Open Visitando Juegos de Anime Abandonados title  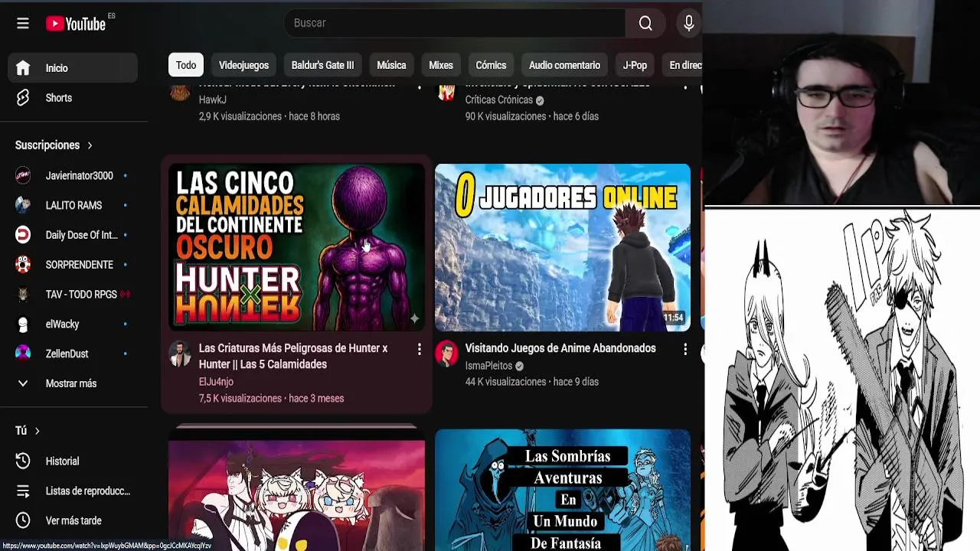pyautogui.click(x=560, y=348)
